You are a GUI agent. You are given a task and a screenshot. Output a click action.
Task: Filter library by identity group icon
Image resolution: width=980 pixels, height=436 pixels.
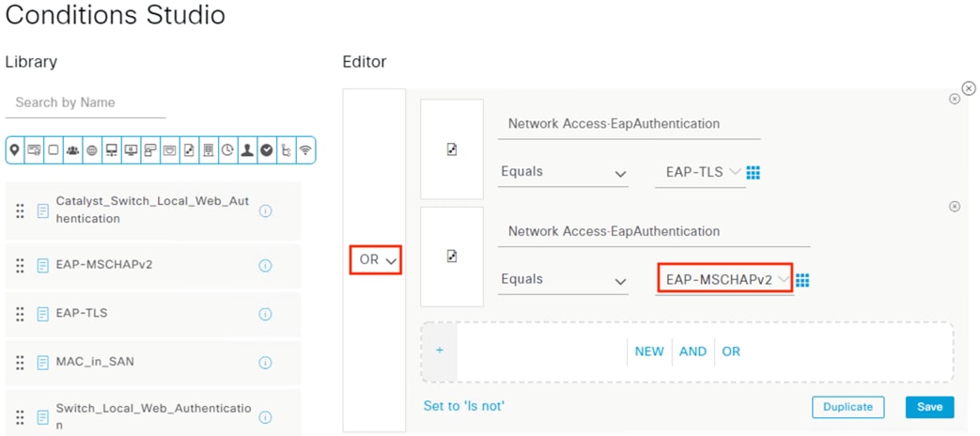pyautogui.click(x=73, y=150)
